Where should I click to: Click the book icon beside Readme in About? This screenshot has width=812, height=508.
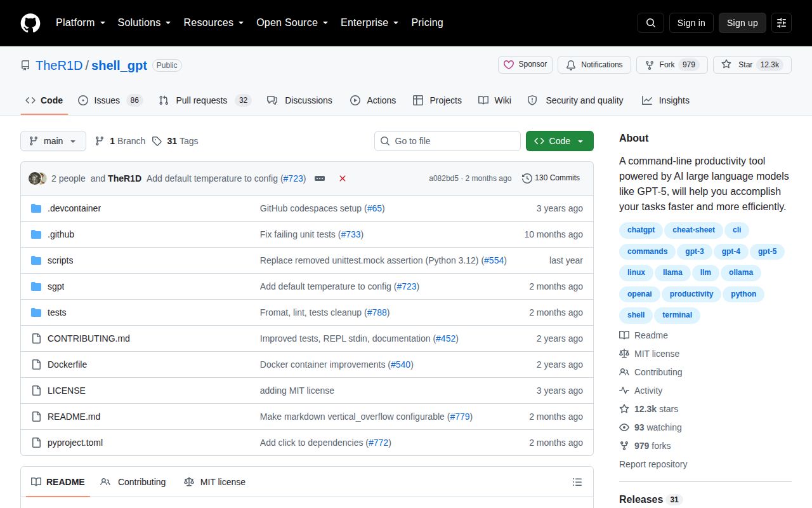pos(624,335)
